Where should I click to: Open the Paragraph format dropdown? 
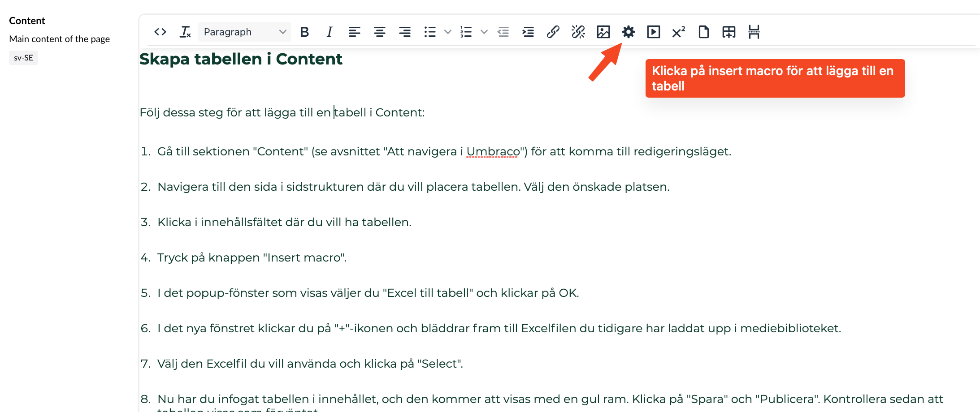tap(244, 32)
